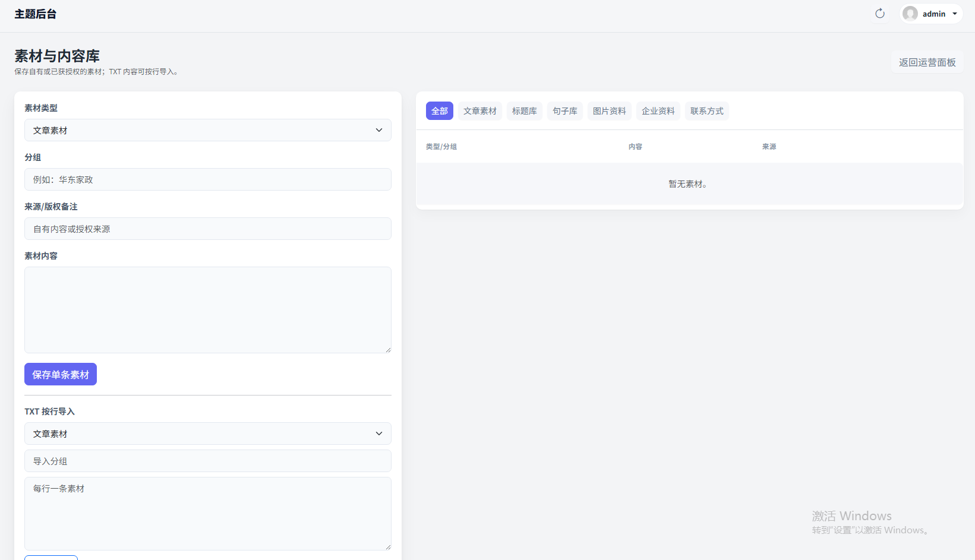
Task: Click the 内容 column header
Action: [x=635, y=147]
